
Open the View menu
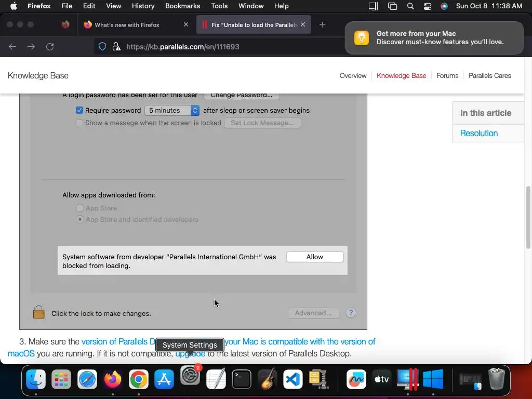113,6
